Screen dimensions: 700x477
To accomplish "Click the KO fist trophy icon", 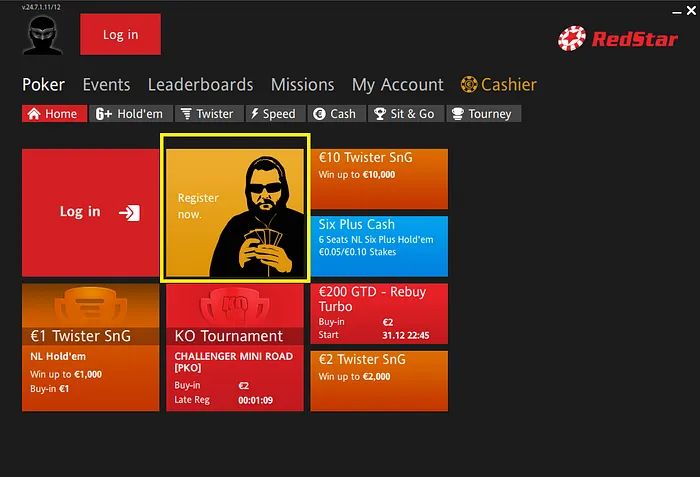I will pos(235,307).
